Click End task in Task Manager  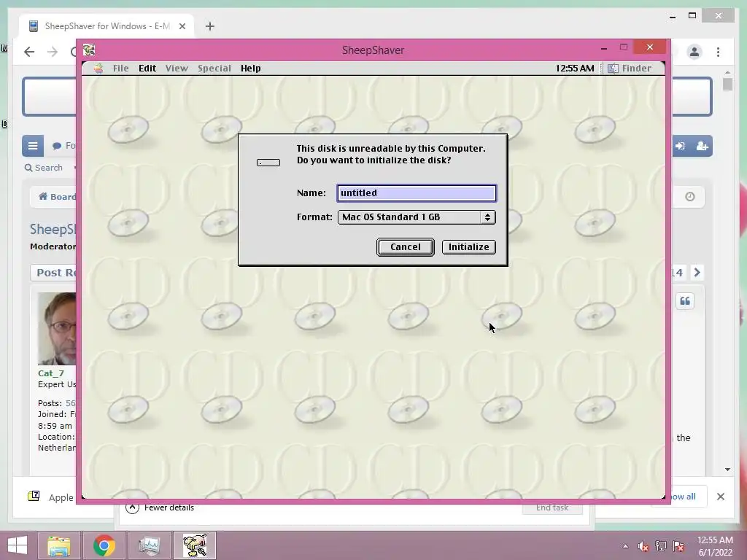(551, 507)
